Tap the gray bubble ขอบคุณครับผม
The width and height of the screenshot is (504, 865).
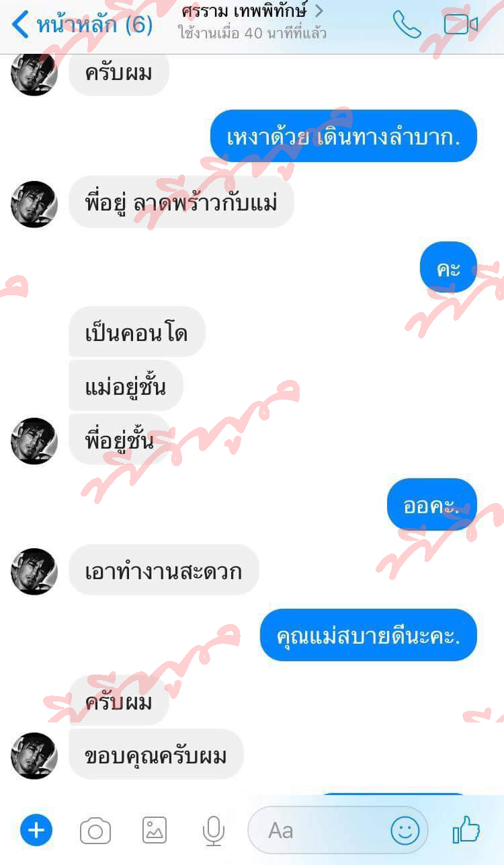click(156, 755)
